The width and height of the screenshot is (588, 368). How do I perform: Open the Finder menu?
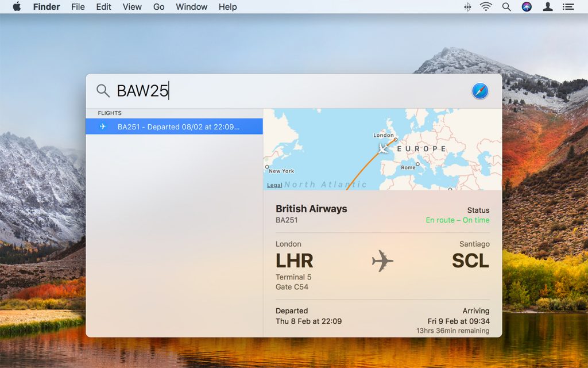pos(47,7)
